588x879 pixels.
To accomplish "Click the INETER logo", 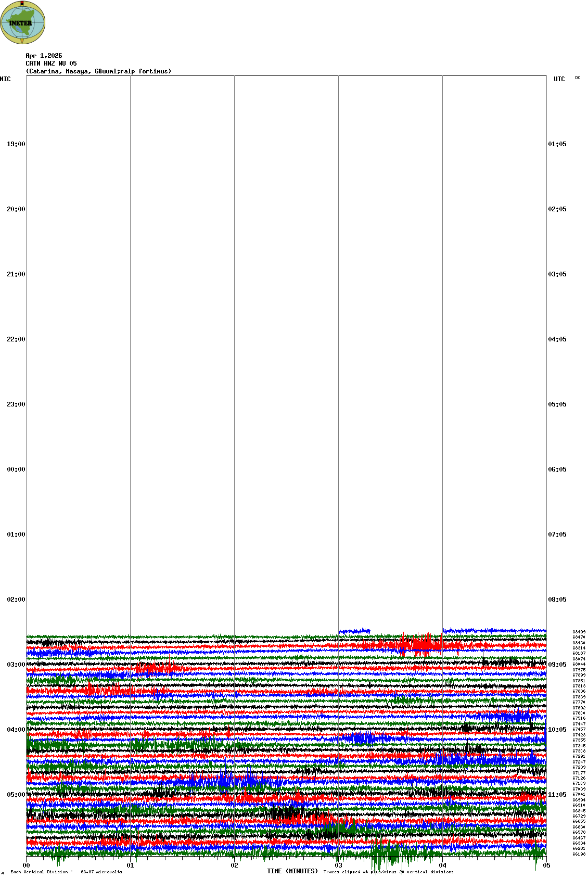I will point(23,23).
